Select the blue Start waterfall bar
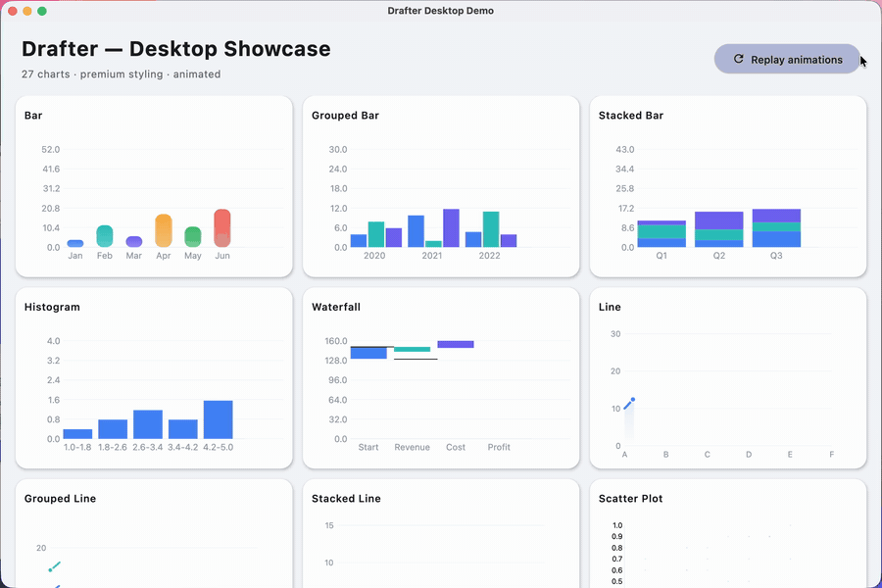 point(368,353)
